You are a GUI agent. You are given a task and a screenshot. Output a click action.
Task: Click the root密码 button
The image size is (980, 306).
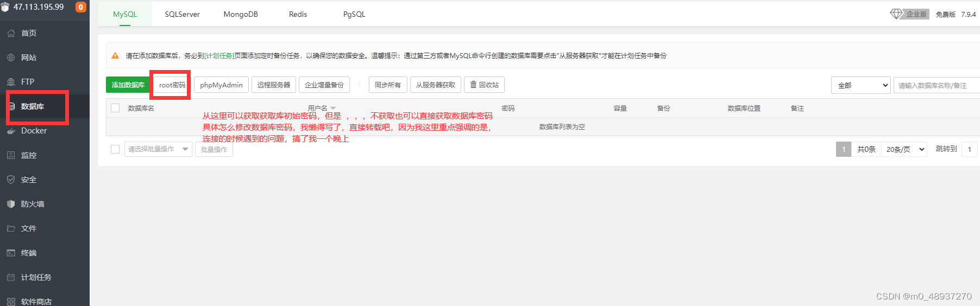point(172,85)
